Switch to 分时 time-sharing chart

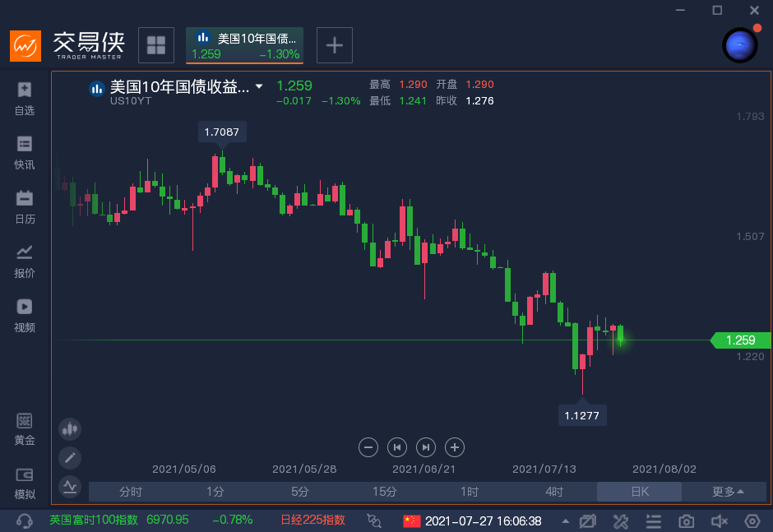131,492
